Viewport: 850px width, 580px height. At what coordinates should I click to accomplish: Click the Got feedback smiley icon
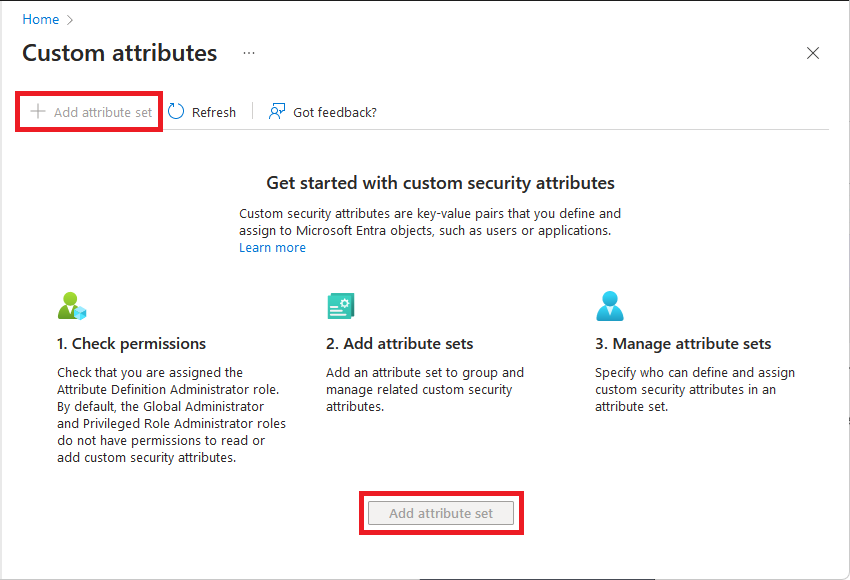point(275,111)
